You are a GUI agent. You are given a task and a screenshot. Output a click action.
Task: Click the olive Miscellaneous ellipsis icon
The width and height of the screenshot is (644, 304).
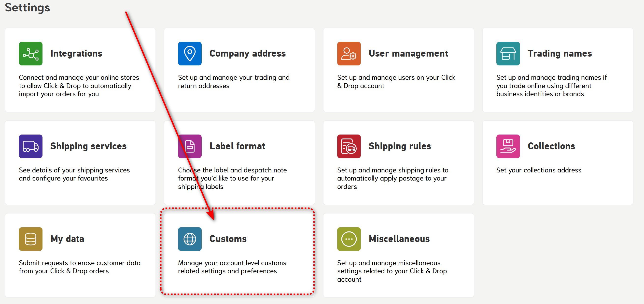(349, 239)
